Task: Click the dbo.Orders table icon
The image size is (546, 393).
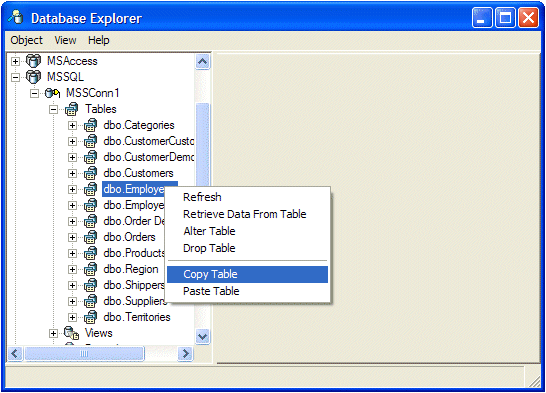Action: click(x=91, y=237)
